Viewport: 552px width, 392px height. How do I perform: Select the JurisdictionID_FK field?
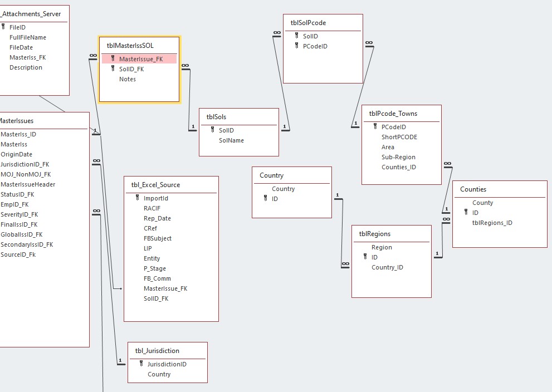[25, 164]
